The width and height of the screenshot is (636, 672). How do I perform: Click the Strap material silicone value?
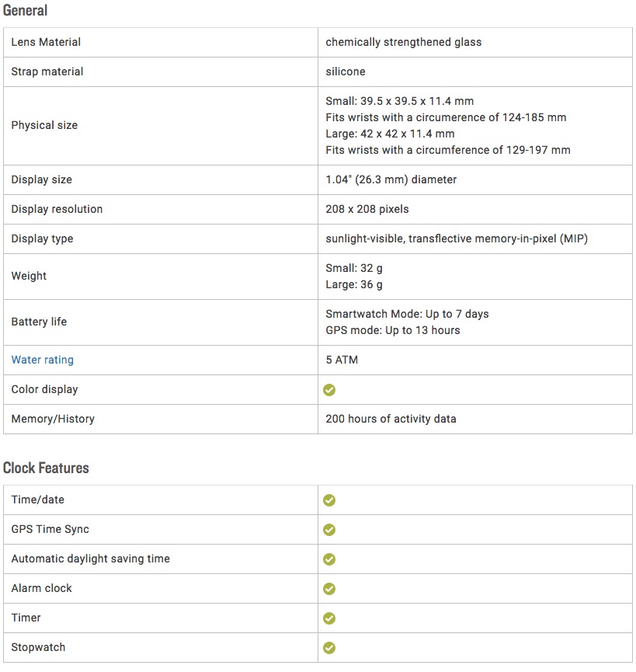(x=346, y=71)
